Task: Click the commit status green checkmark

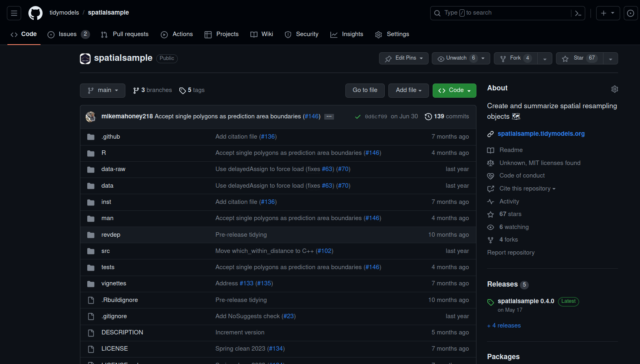Action: coord(358,117)
